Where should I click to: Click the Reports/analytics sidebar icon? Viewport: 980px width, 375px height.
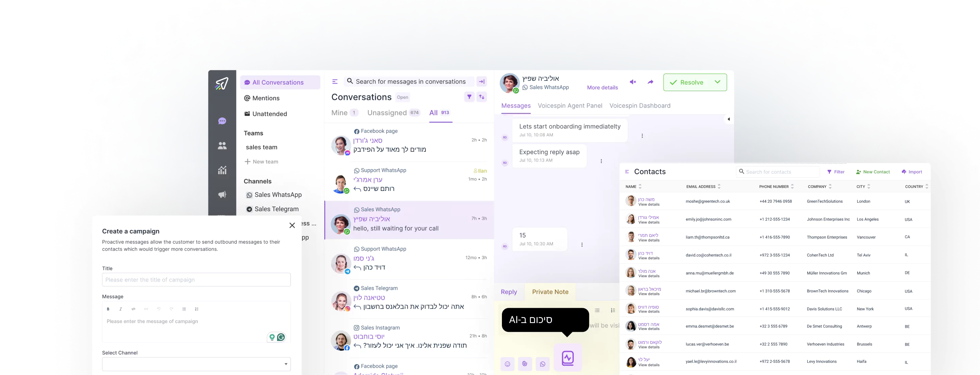point(222,169)
